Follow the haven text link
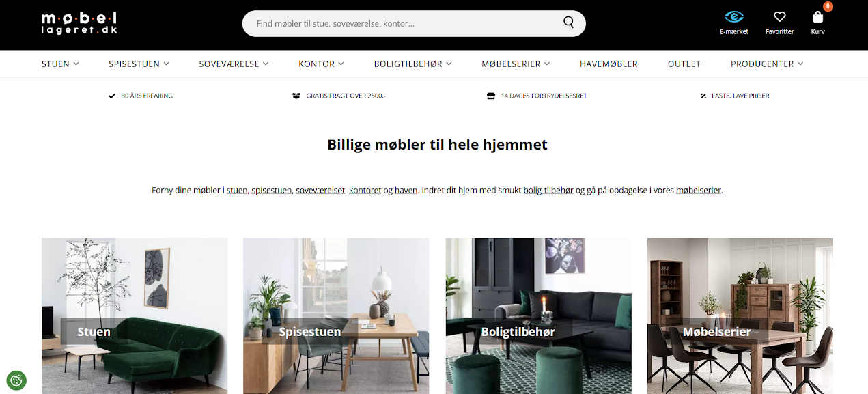This screenshot has width=868, height=394. [406, 191]
